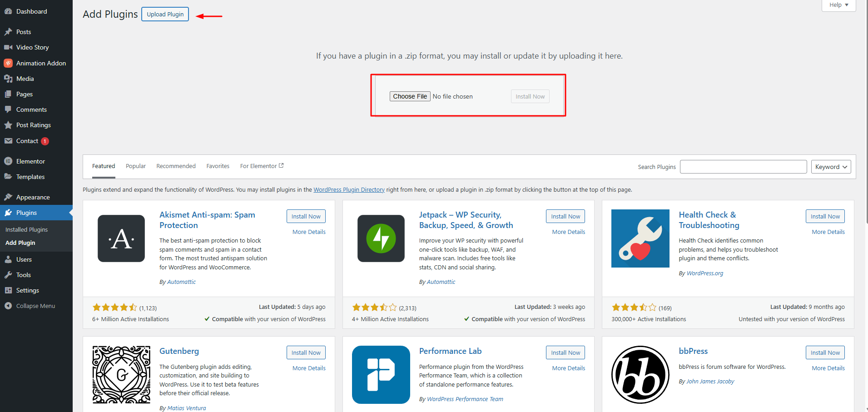
Task: Click the Plugins plug icon
Action: click(x=8, y=213)
